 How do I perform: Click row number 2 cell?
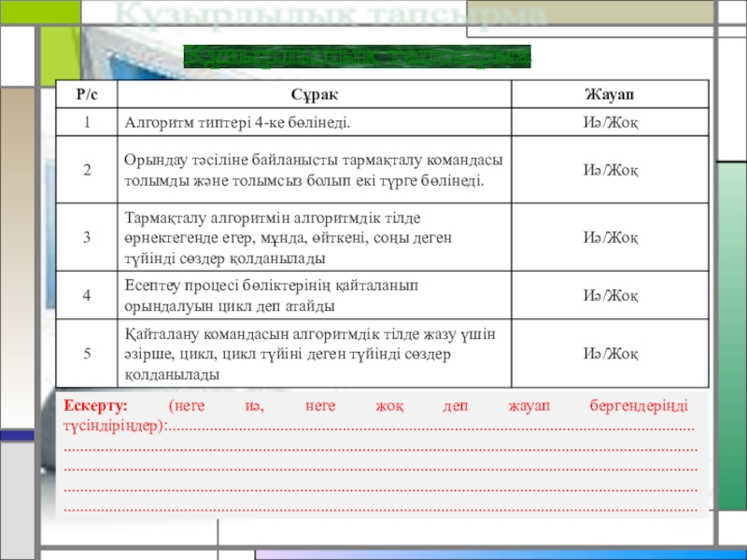point(87,170)
